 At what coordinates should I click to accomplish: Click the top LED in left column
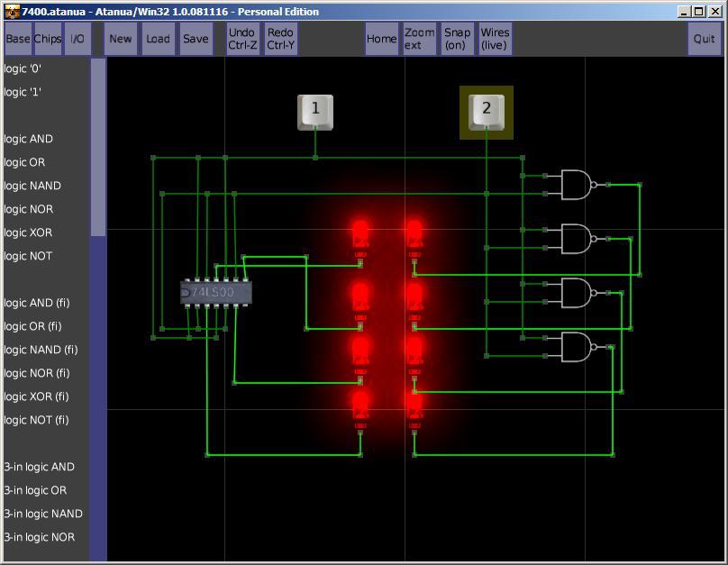point(360,238)
